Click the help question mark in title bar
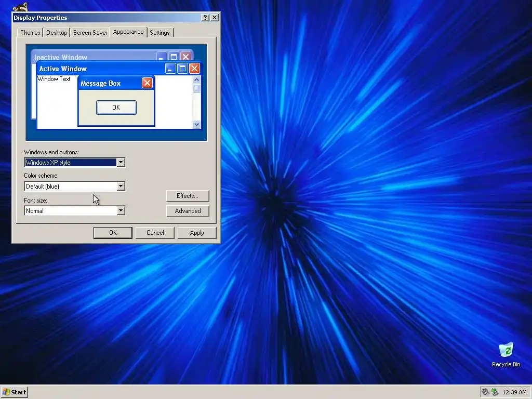Screen dimensions: 532x399 pos(205,18)
